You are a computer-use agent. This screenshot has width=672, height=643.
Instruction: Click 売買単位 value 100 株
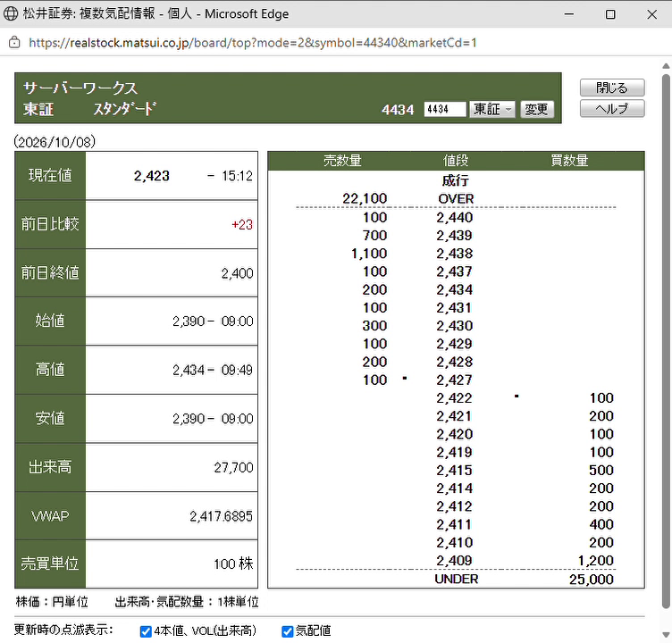click(233, 564)
